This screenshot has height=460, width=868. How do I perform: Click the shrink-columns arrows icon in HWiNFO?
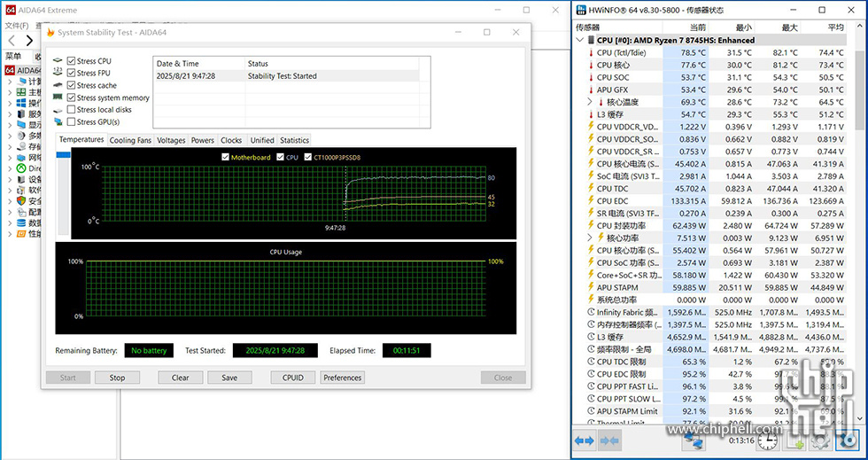(609, 441)
